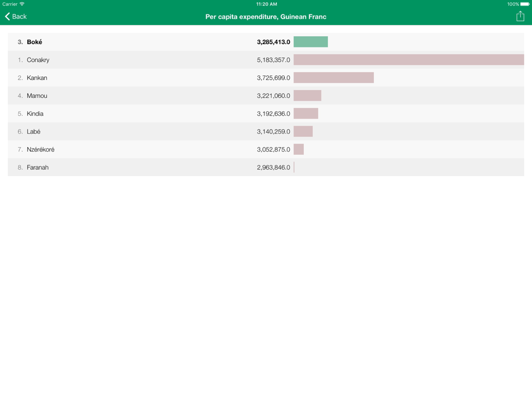Screen dimensions: 532x399
Task: Click value 5,183,357.0
Action: (x=273, y=60)
